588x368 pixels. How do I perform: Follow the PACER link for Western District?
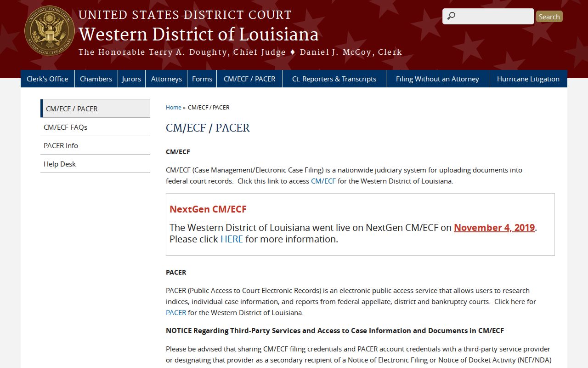(176, 312)
